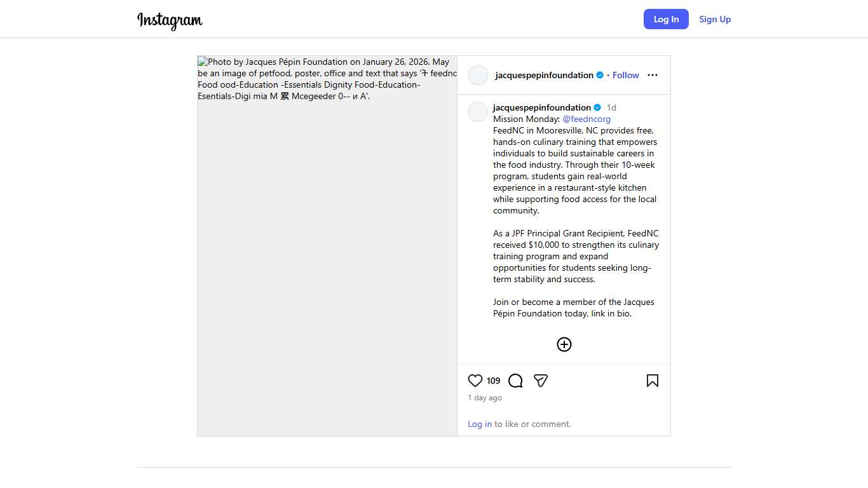The image size is (868, 488).
Task: Click the verified badge beside the caption username
Action: tap(597, 107)
